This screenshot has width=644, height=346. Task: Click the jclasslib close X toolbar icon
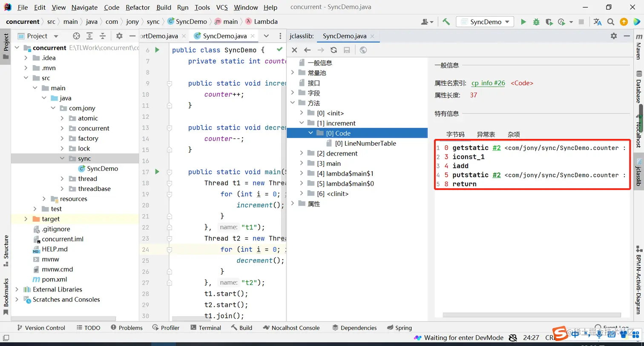coord(294,50)
